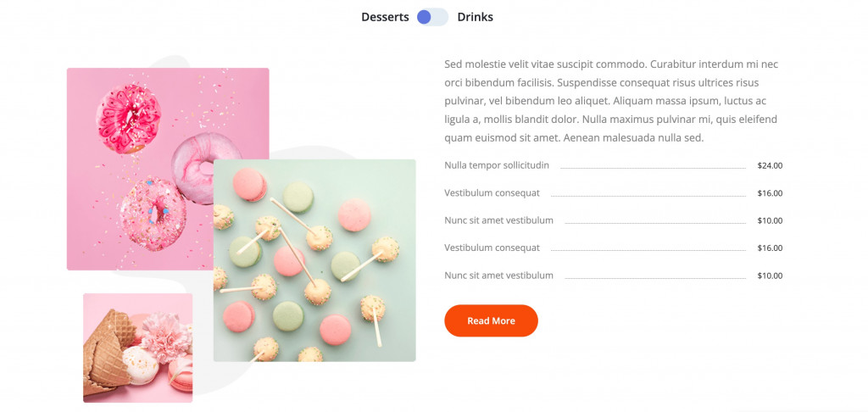Select the first Nunc sit amet vestibulum item
868x412 pixels.
[x=498, y=220]
